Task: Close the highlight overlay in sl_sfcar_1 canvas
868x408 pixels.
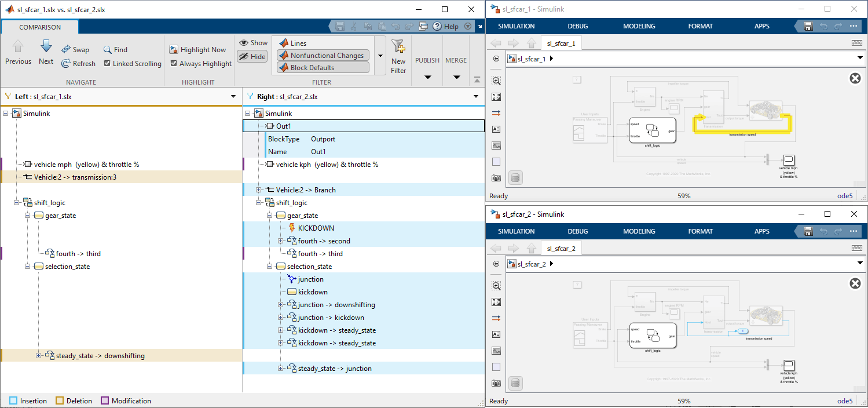Action: [855, 78]
